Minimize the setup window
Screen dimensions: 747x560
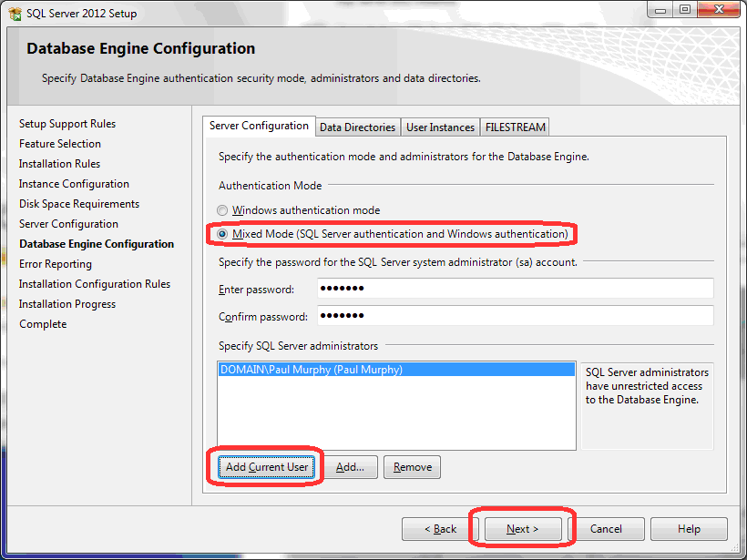tap(662, 11)
